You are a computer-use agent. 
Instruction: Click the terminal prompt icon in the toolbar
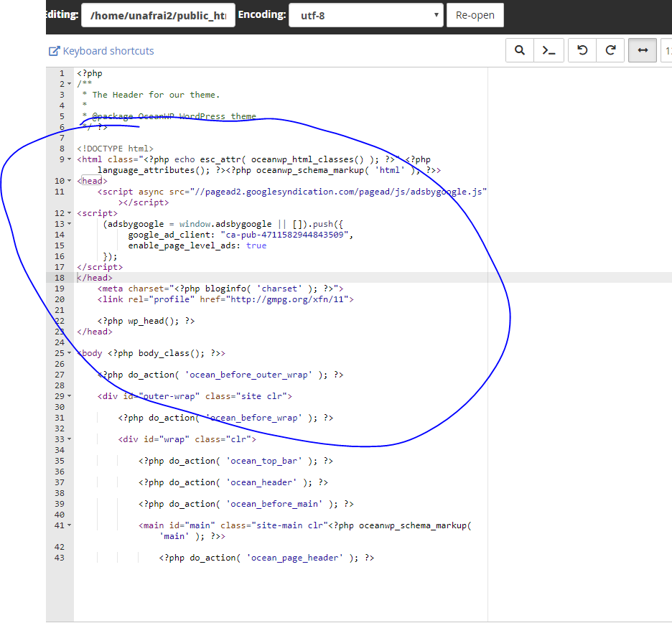pyautogui.click(x=551, y=50)
